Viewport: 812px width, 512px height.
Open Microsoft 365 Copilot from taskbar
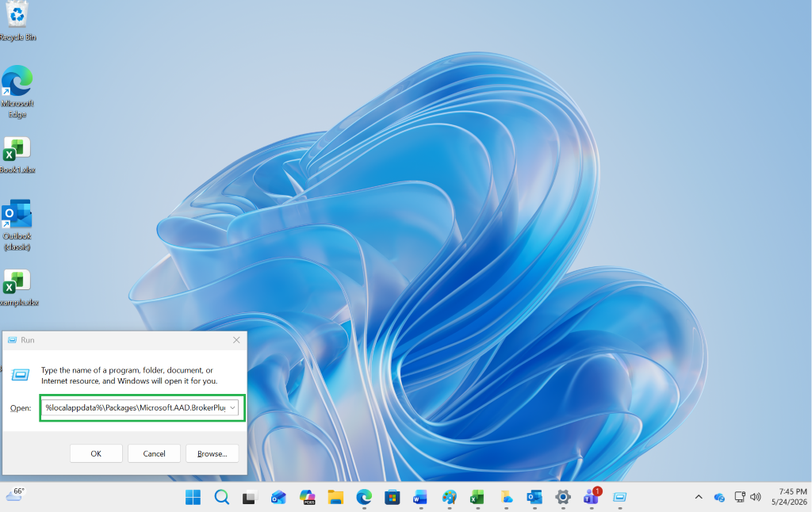[x=307, y=498]
